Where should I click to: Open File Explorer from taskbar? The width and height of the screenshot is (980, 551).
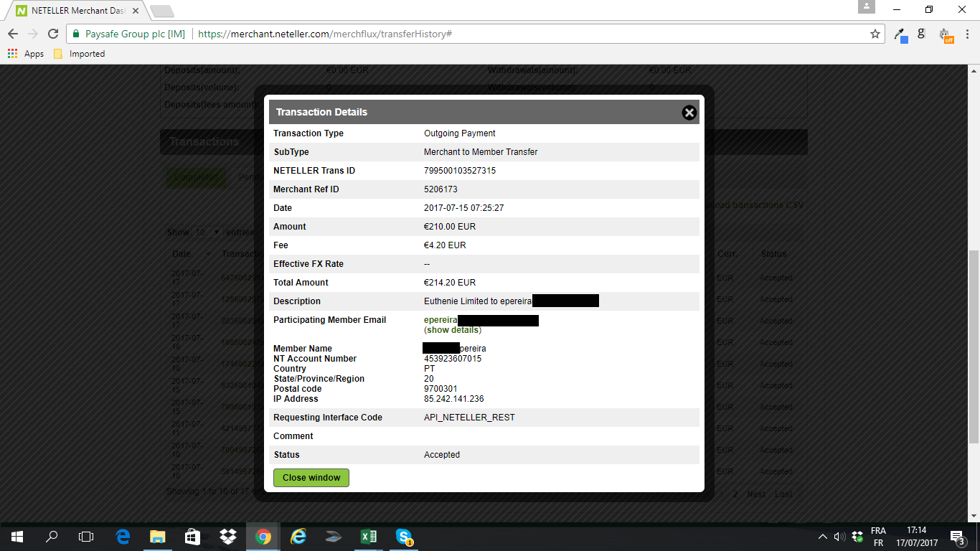[x=158, y=536]
